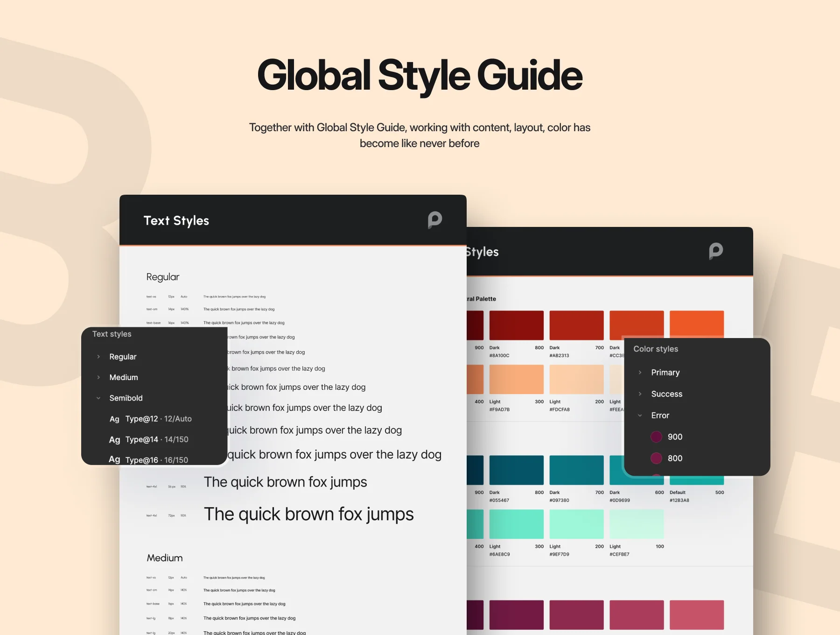Pick the bright orange swatch in the top palette row
The width and height of the screenshot is (840, 635).
click(x=697, y=324)
